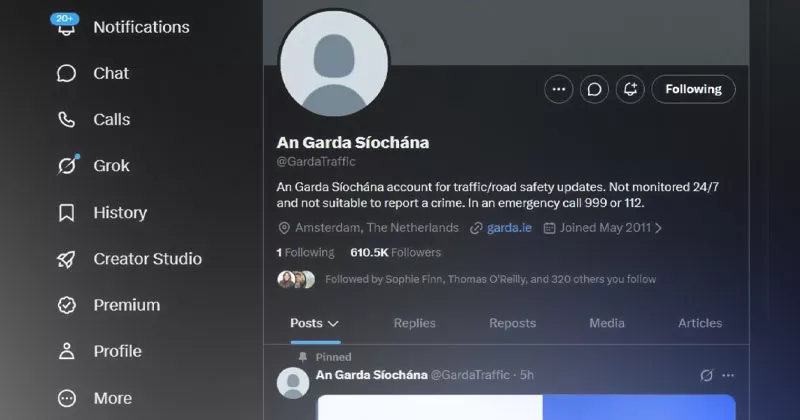Open the garda.ie website link

pos(509,228)
